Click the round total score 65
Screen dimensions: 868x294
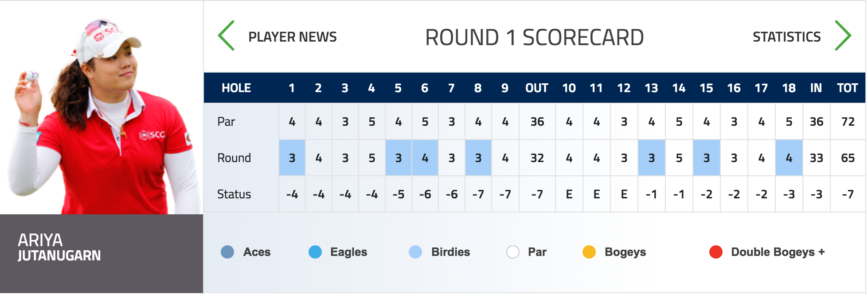(x=848, y=158)
